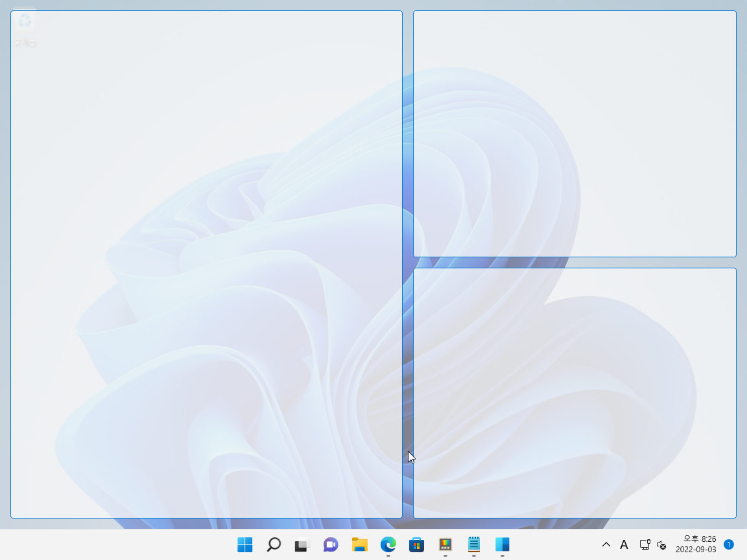Open the Windows Start menu
747x560 pixels.
[245, 544]
